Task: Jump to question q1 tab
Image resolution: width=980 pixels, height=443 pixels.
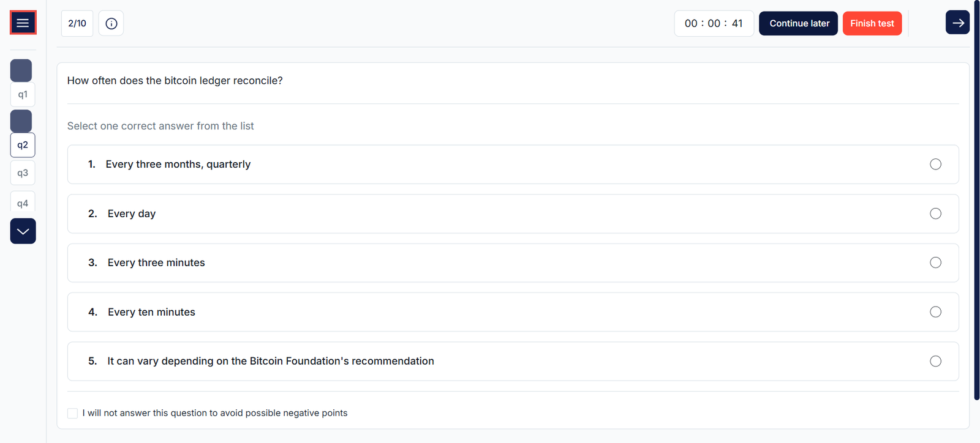Action: [23, 95]
